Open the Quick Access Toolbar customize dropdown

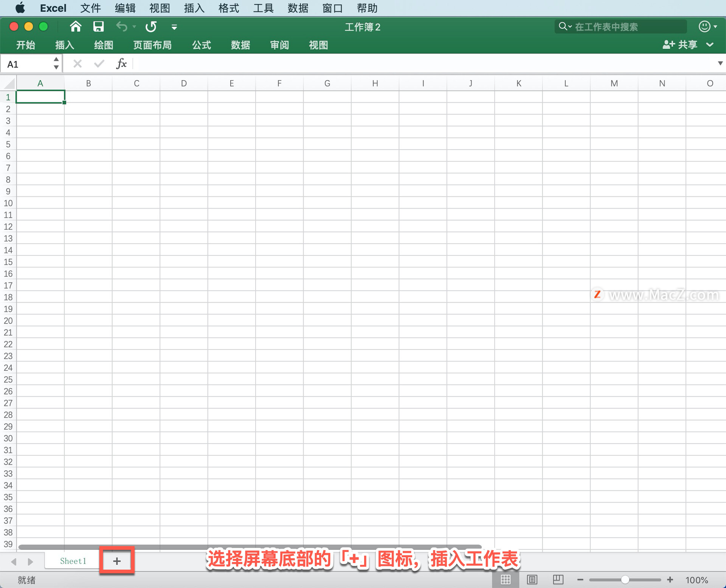click(174, 27)
